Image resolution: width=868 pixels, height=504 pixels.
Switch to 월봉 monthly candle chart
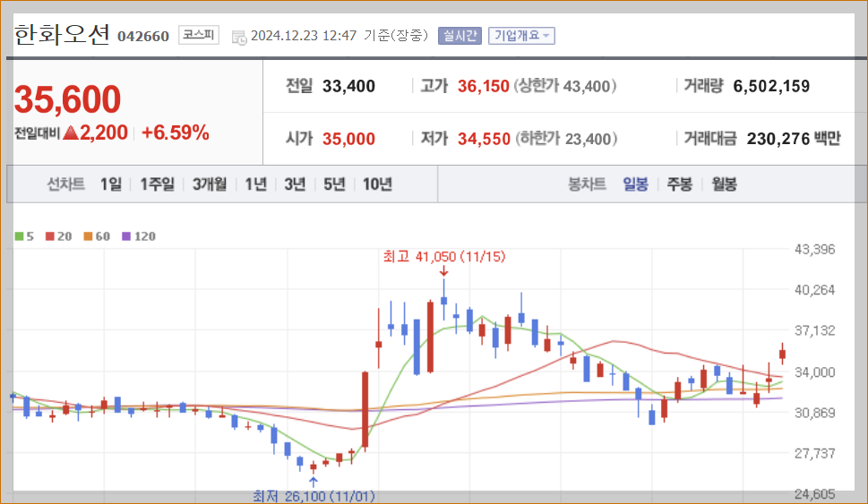point(724,184)
